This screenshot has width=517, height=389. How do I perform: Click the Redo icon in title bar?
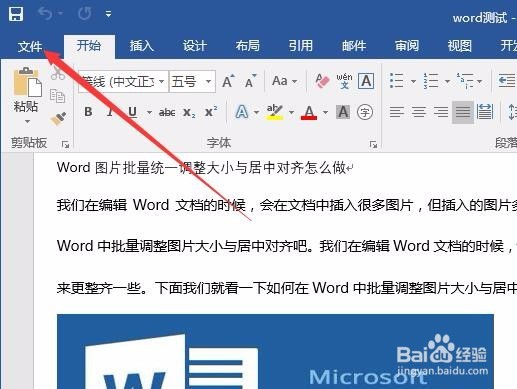pos(84,14)
